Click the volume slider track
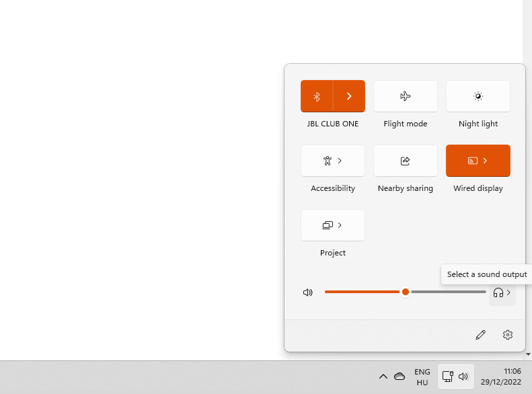 click(x=406, y=292)
